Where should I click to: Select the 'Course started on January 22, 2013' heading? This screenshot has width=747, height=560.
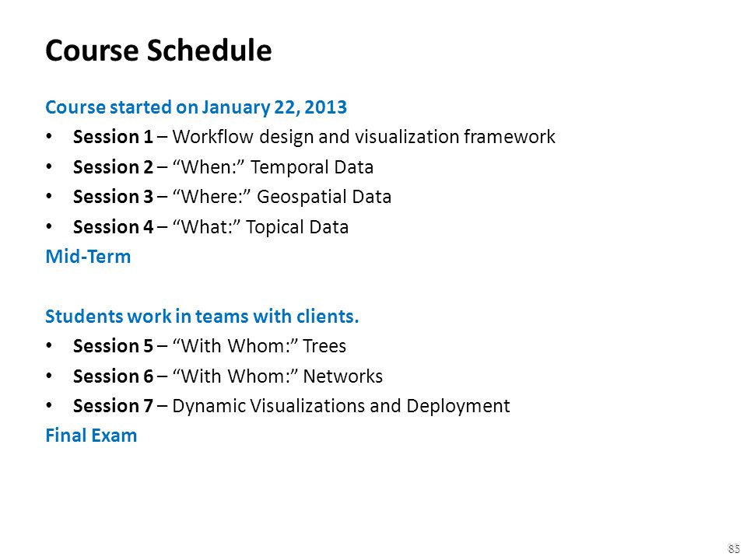tap(196, 107)
